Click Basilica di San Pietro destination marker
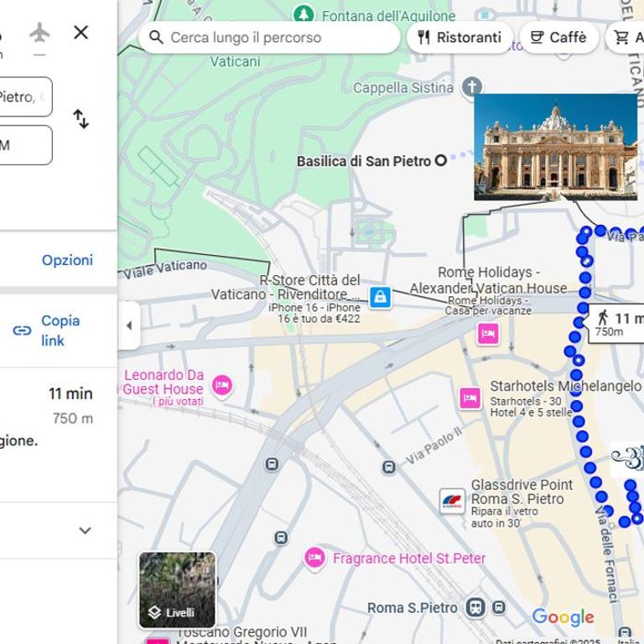 tap(441, 161)
